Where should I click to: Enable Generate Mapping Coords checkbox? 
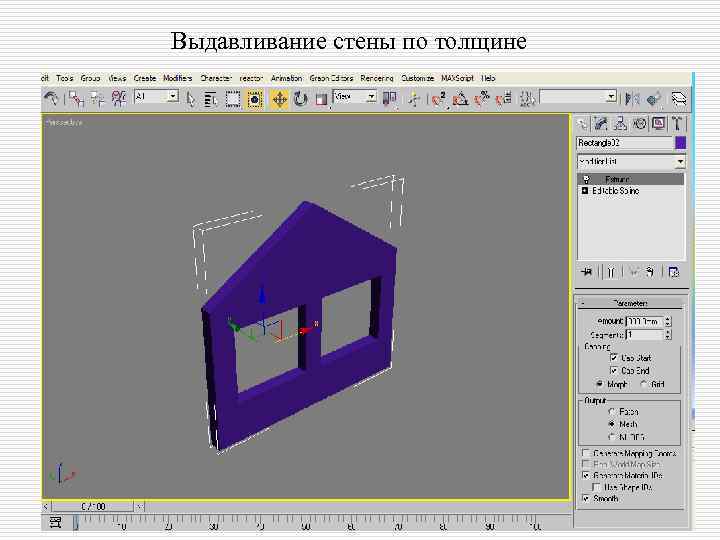[x=586, y=453]
